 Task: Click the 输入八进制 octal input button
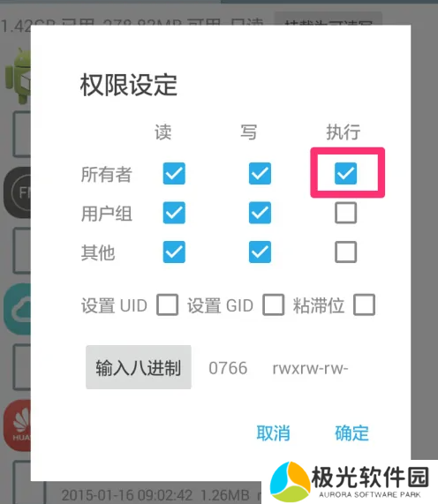(139, 367)
